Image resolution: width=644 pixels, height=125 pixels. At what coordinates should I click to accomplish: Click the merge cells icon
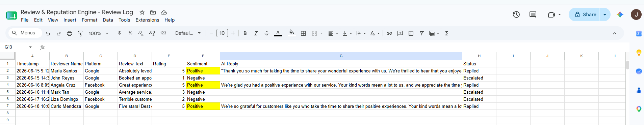click(314, 33)
